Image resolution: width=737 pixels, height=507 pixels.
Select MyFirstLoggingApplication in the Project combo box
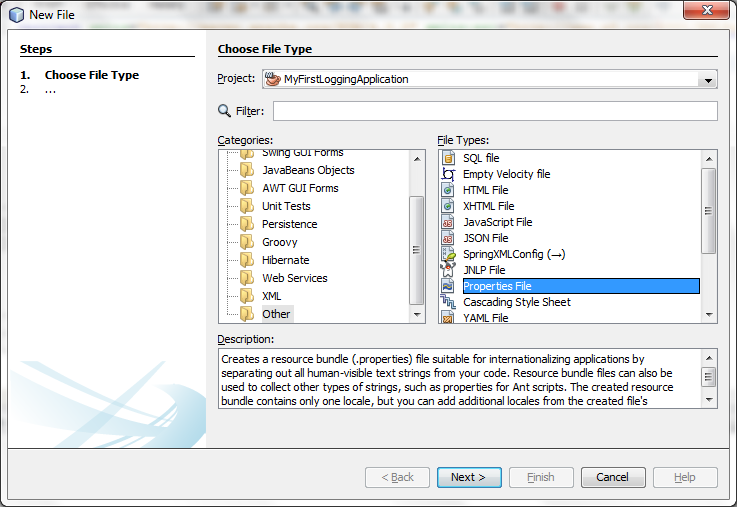pos(490,79)
